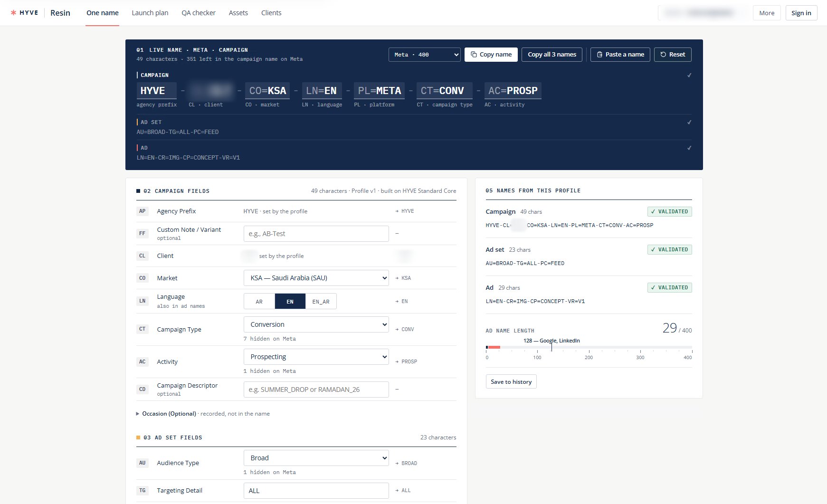Open the Market dropdown showing KSA
Image resolution: width=827 pixels, height=504 pixels.
pyautogui.click(x=316, y=278)
